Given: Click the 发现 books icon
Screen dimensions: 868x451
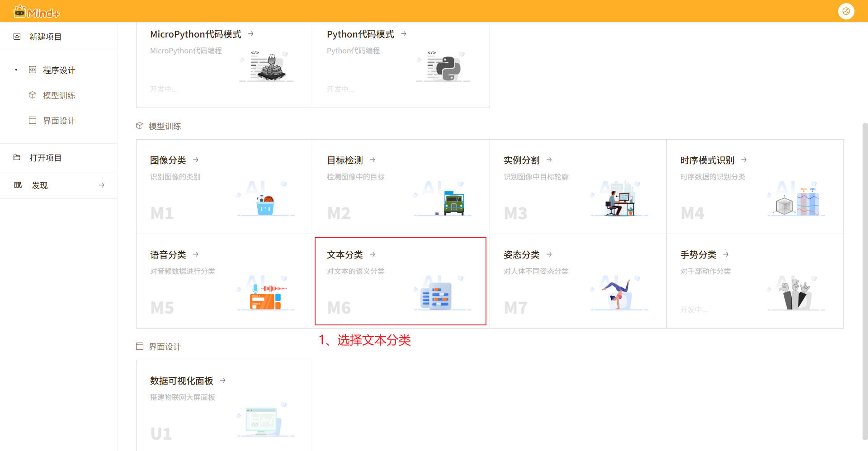Looking at the screenshot, I should click(18, 185).
